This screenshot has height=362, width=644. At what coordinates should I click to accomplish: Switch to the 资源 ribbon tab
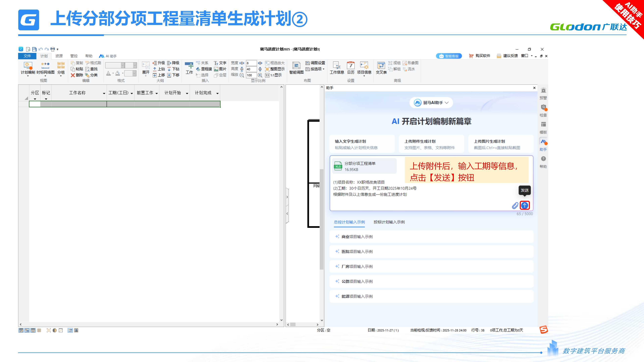click(x=59, y=56)
